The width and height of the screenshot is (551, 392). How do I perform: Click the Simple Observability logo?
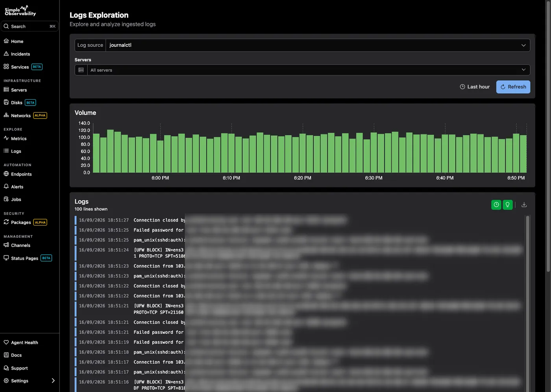click(20, 10)
